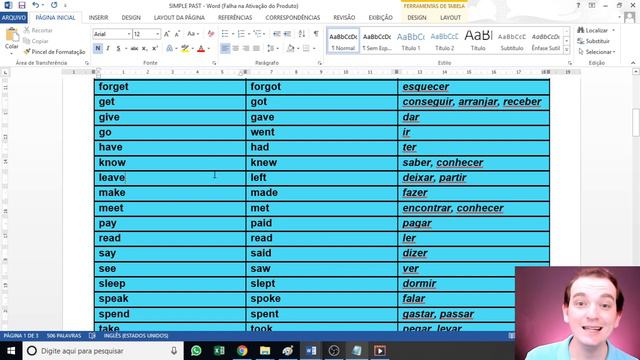Image resolution: width=640 pixels, height=360 pixels.
Task: Open Colar paste options arrow
Action: coord(11,52)
